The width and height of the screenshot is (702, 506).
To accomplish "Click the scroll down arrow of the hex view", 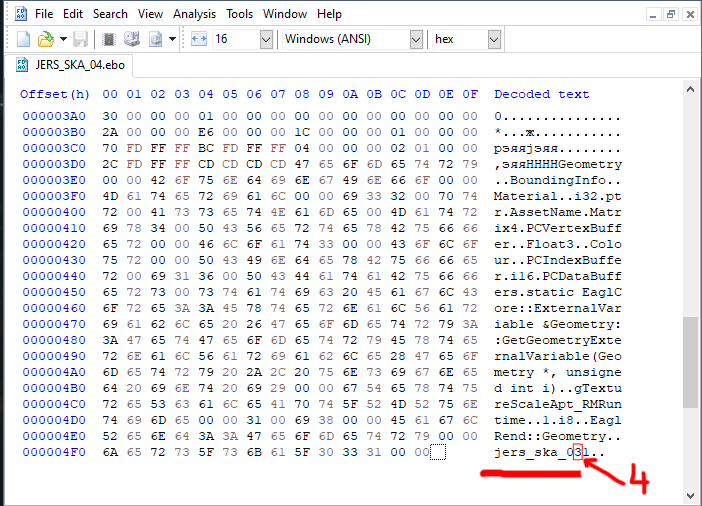I will pyautogui.click(x=690, y=495).
